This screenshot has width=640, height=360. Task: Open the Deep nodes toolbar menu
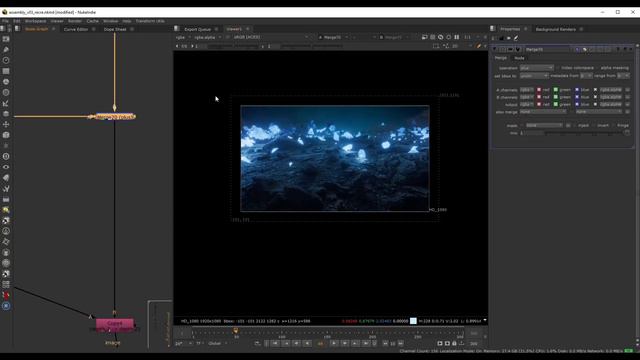(x=6, y=156)
